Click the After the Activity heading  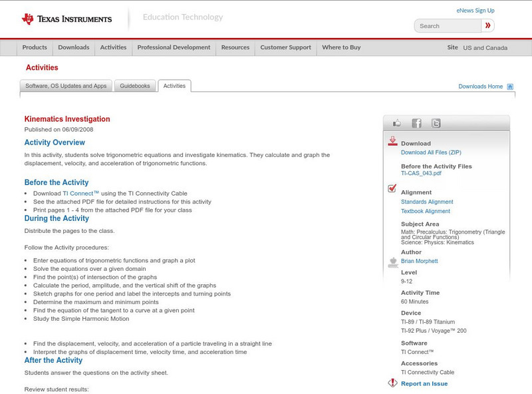tap(53, 360)
